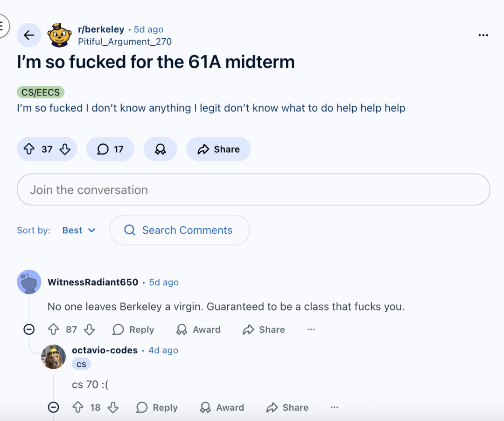504x421 pixels.
Task: Click the Search Comments field
Action: (x=180, y=230)
